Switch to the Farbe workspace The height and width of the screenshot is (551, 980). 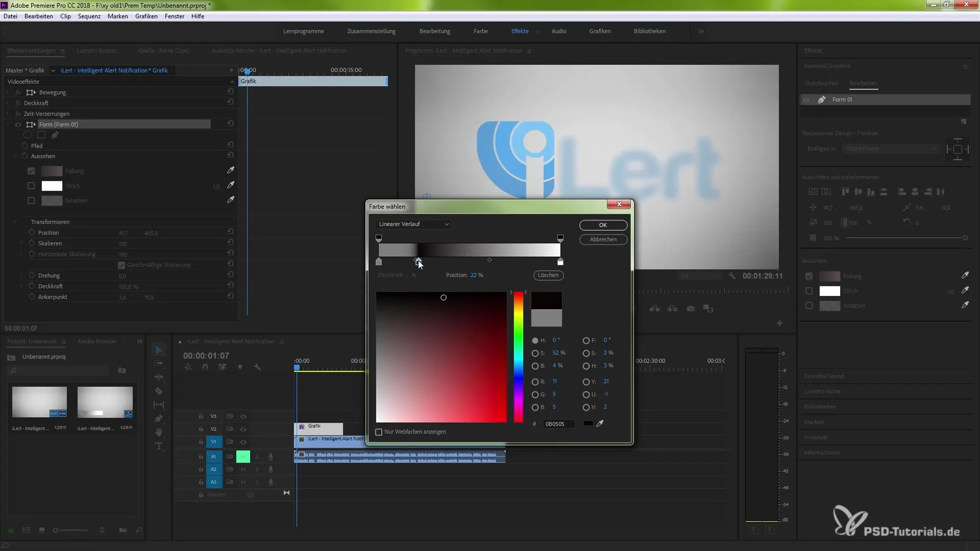(480, 31)
